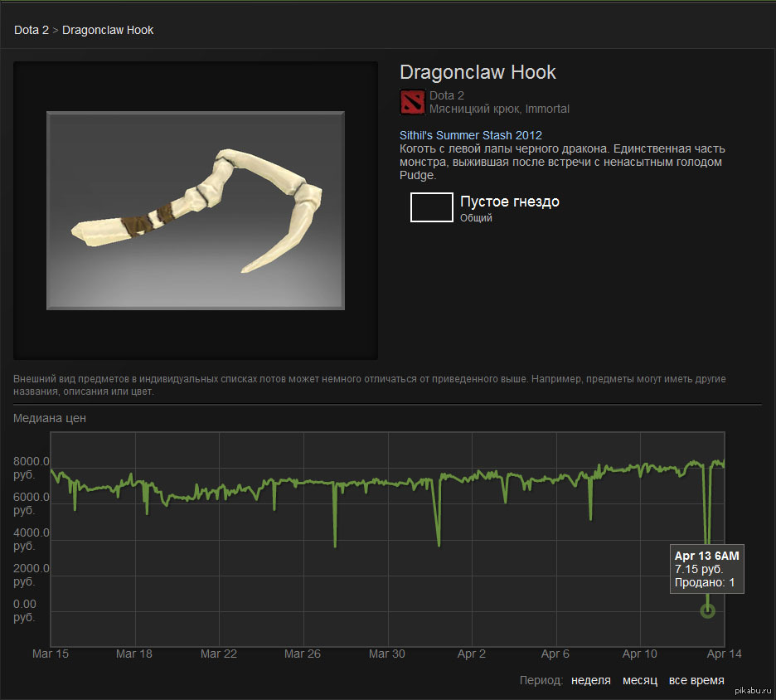Screen dimensions: 776x700
Task: Go to Dota 2 in the breadcrumb
Action: [x=31, y=30]
